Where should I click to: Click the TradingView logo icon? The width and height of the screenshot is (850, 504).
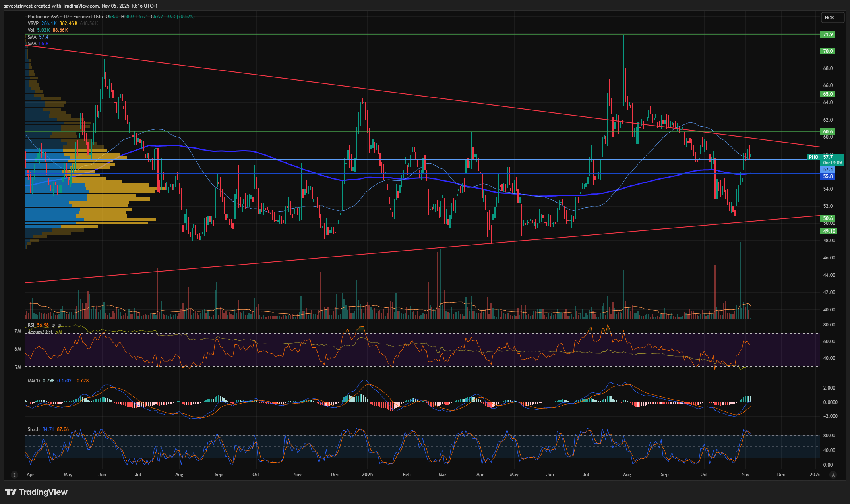tap(11, 492)
